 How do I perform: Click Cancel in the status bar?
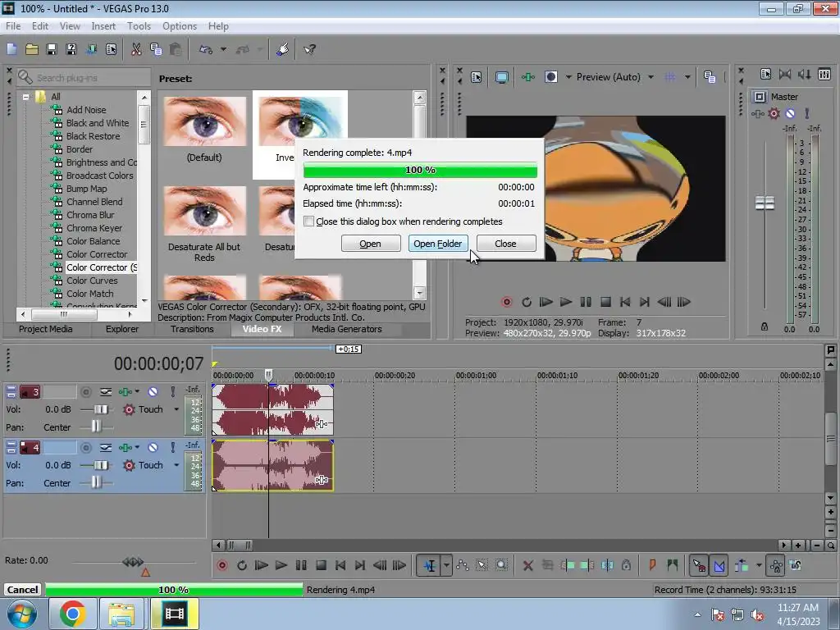(x=22, y=590)
